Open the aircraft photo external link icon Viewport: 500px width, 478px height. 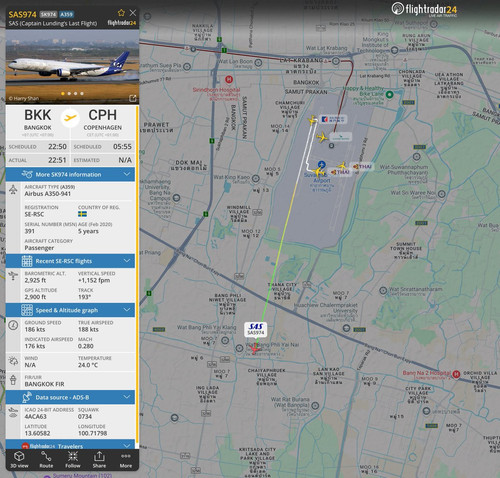point(132,98)
